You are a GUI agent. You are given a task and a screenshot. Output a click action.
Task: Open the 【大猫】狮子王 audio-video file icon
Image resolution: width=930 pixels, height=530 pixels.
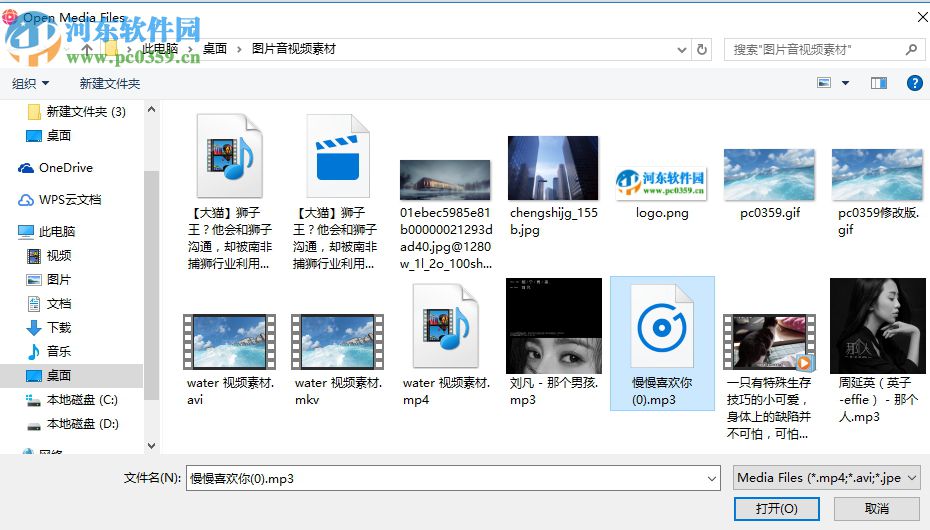(230, 156)
